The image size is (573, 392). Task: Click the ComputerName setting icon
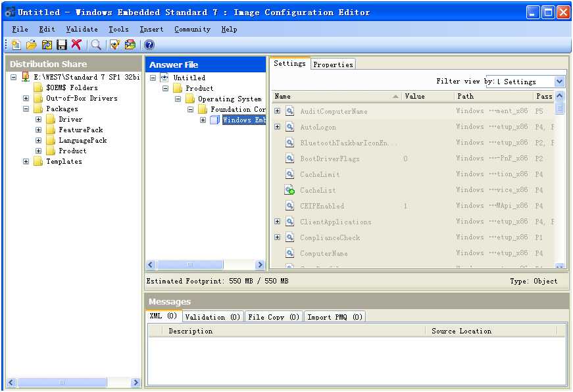tap(289, 253)
